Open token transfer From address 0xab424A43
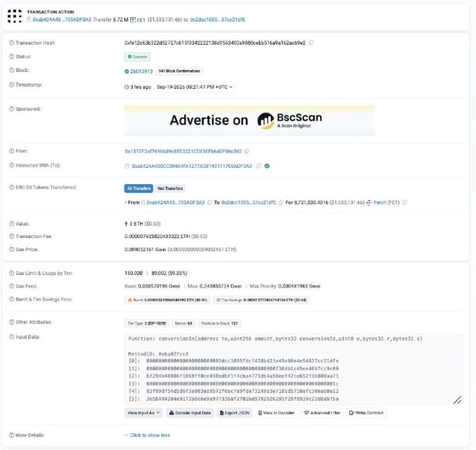The width and height of the screenshot is (476, 450). coord(176,202)
